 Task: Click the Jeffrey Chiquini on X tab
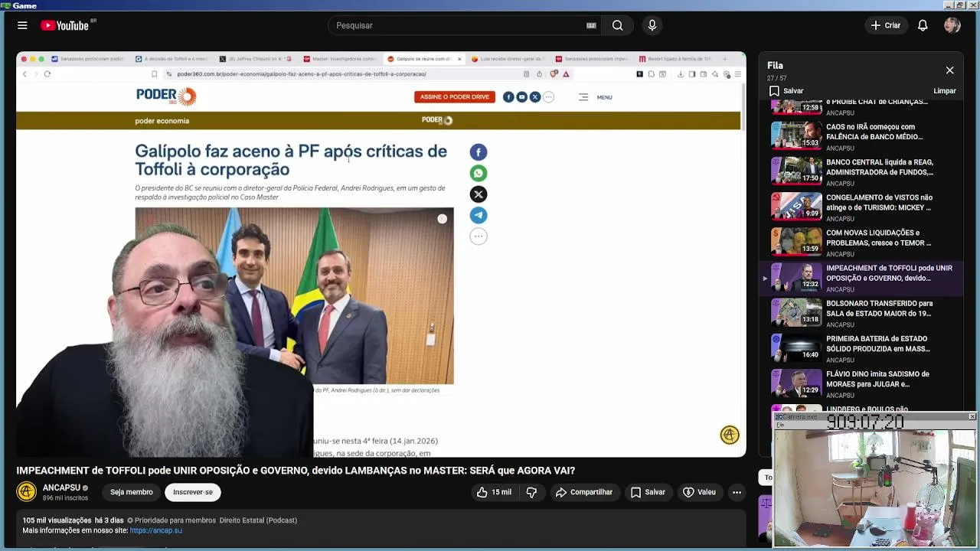coord(255,59)
